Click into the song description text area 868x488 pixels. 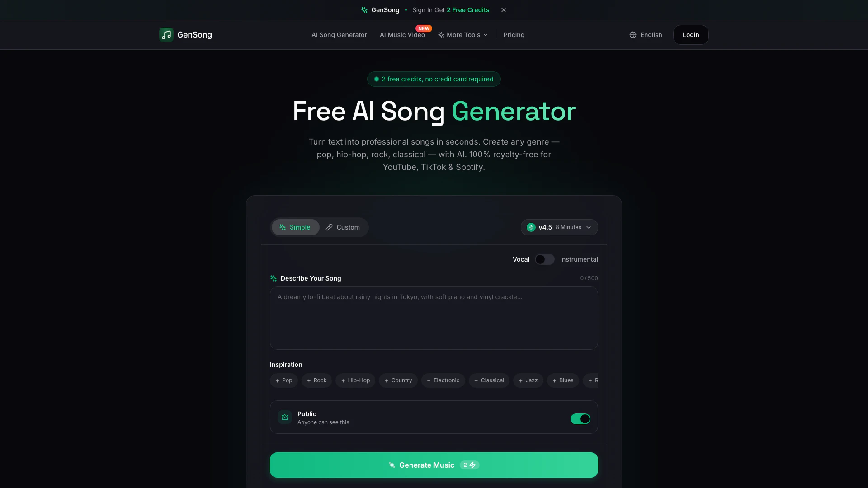434,318
